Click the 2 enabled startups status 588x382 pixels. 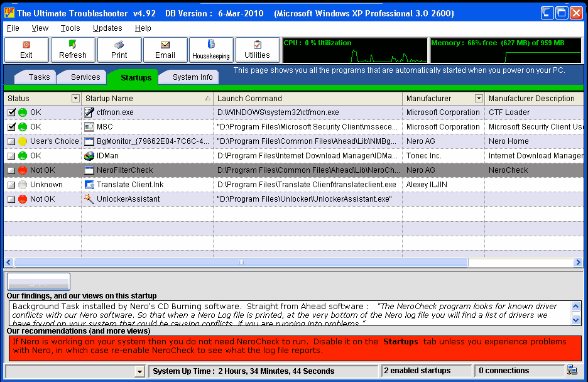(427, 371)
